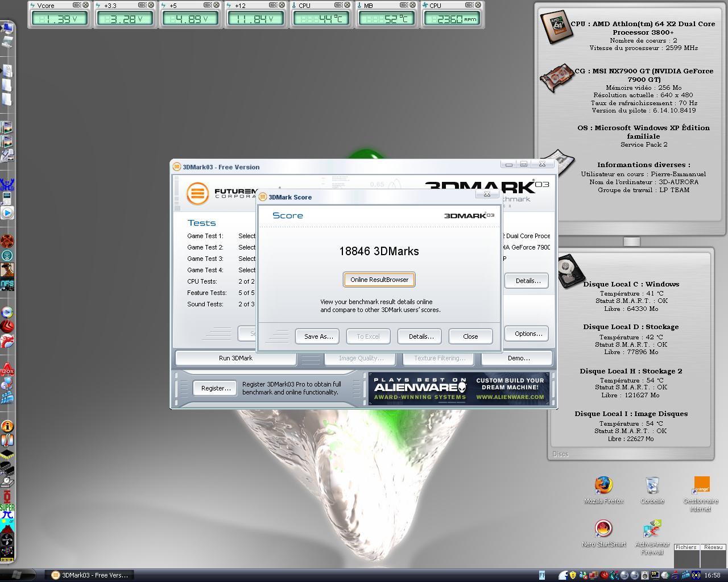Open settings of the MB temperature gadget

tap(403, 5)
